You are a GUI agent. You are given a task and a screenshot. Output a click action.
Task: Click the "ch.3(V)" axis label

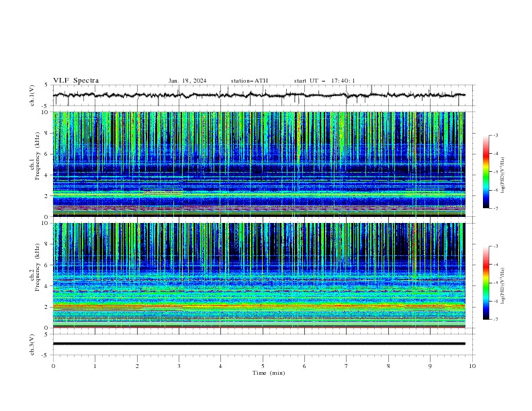coord(32,345)
